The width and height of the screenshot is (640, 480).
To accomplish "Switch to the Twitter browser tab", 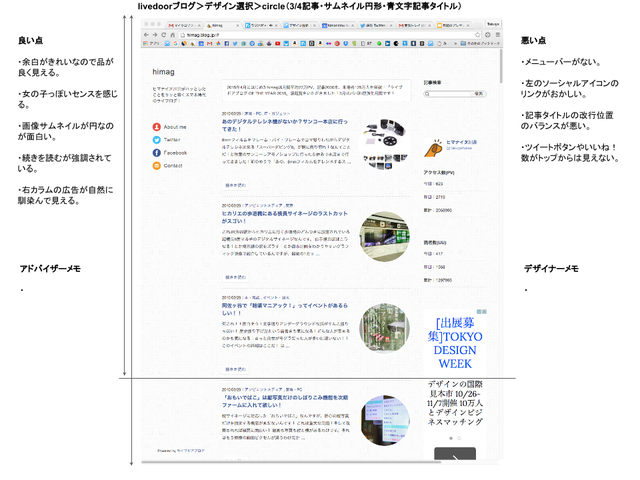I will [x=376, y=25].
